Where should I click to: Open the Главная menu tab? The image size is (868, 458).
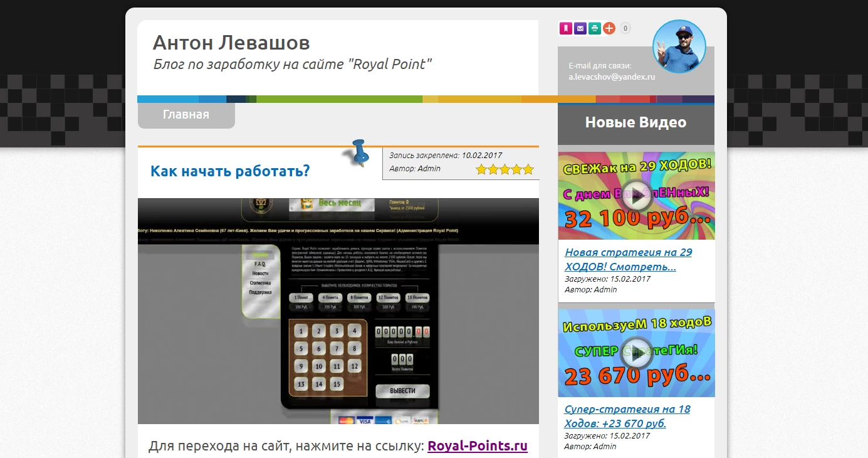186,115
